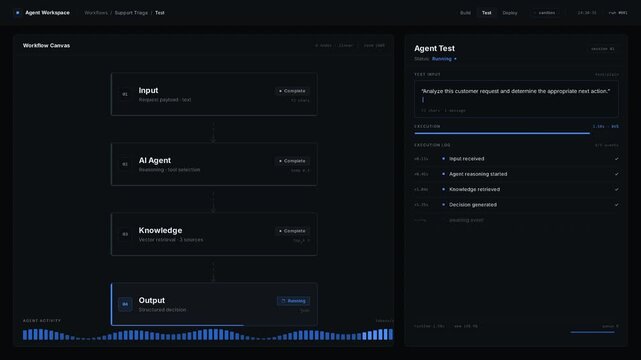
Task: Click the bullet dot before Input received
Action: click(x=444, y=159)
